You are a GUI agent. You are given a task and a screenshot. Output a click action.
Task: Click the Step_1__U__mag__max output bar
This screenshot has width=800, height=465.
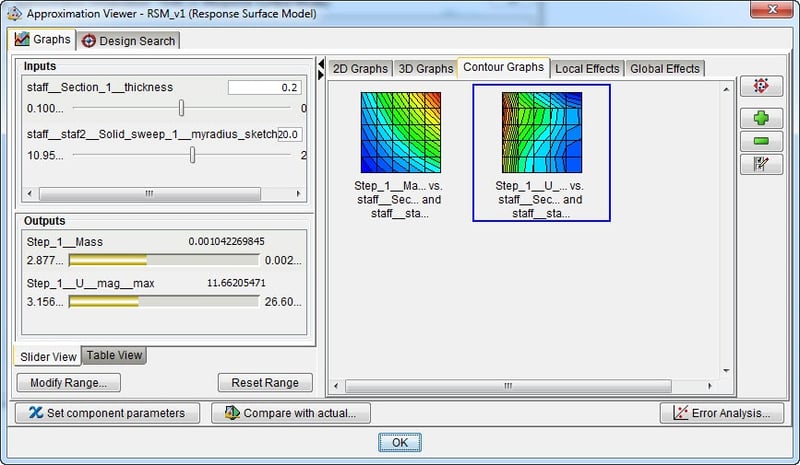coord(164,302)
